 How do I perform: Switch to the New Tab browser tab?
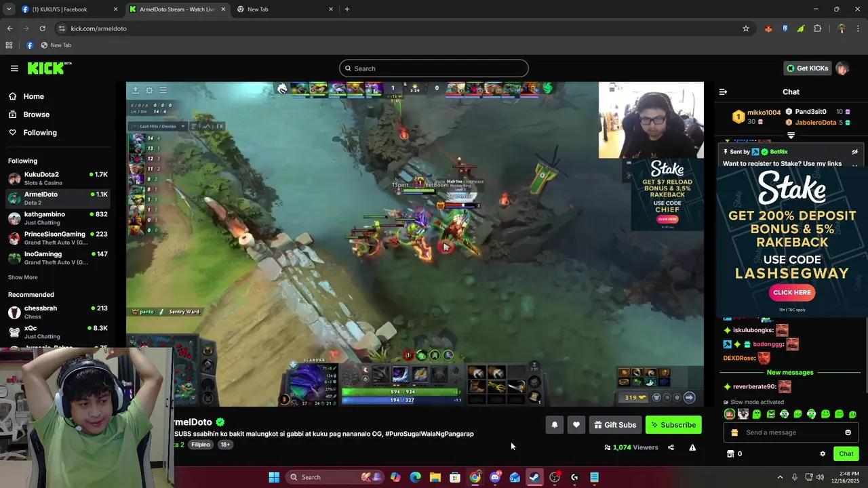[285, 9]
